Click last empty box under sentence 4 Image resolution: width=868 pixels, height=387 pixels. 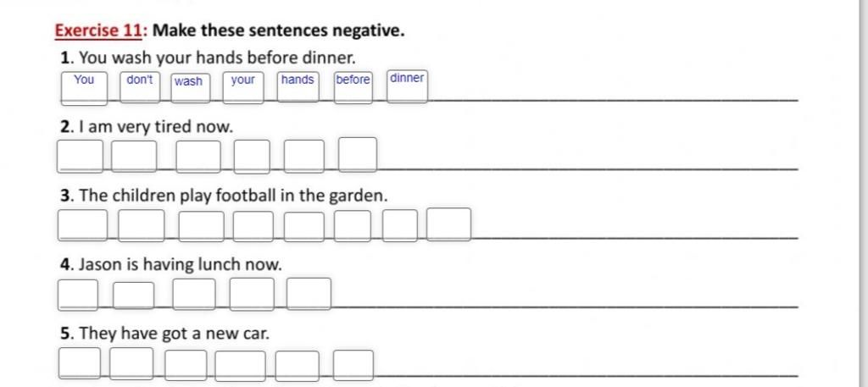[x=309, y=294]
